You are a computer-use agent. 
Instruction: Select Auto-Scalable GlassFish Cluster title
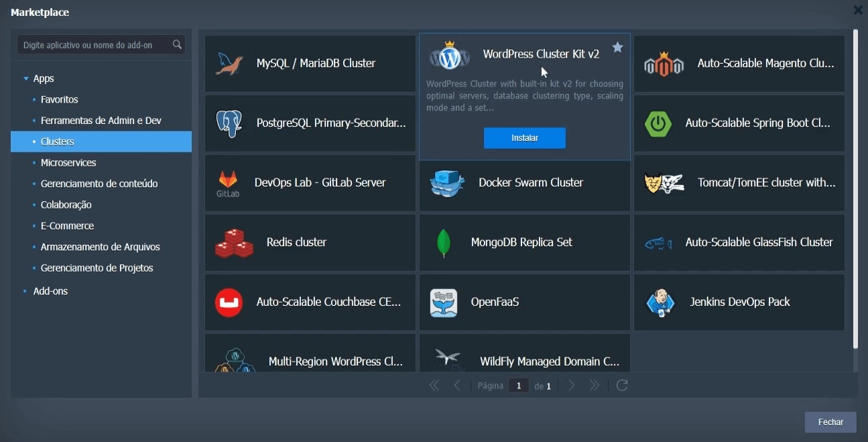point(759,242)
